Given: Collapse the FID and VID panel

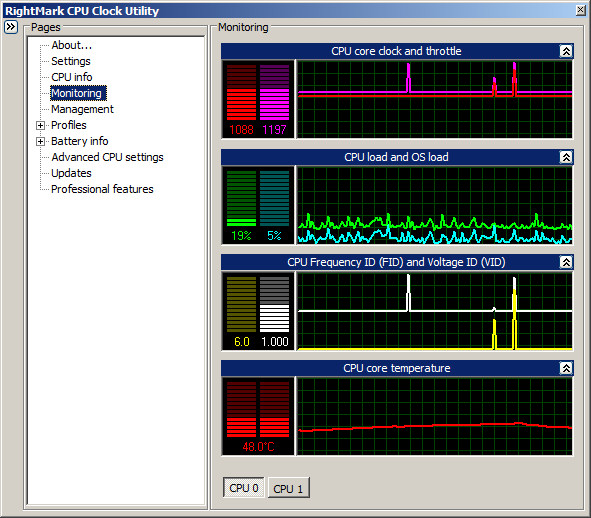Looking at the screenshot, I should (x=566, y=262).
